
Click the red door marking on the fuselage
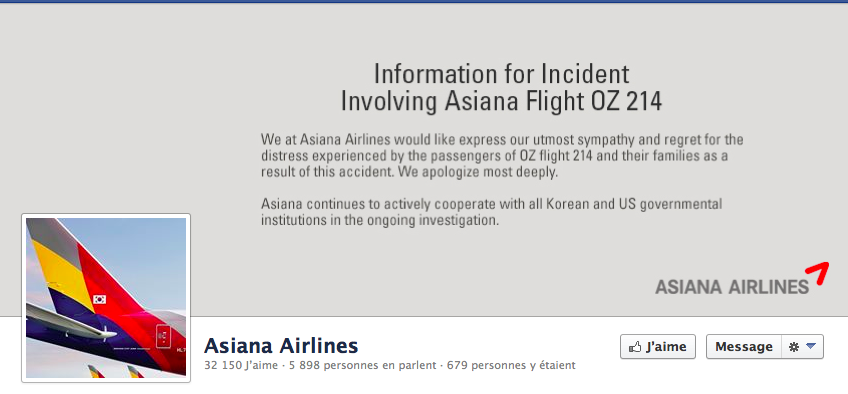162,338
